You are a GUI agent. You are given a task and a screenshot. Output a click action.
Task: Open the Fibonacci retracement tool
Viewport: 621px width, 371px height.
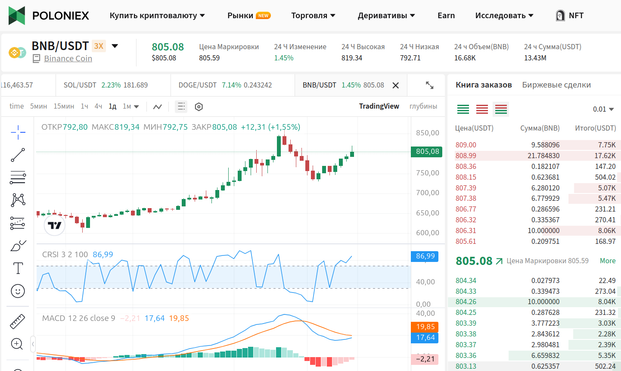tap(18, 177)
